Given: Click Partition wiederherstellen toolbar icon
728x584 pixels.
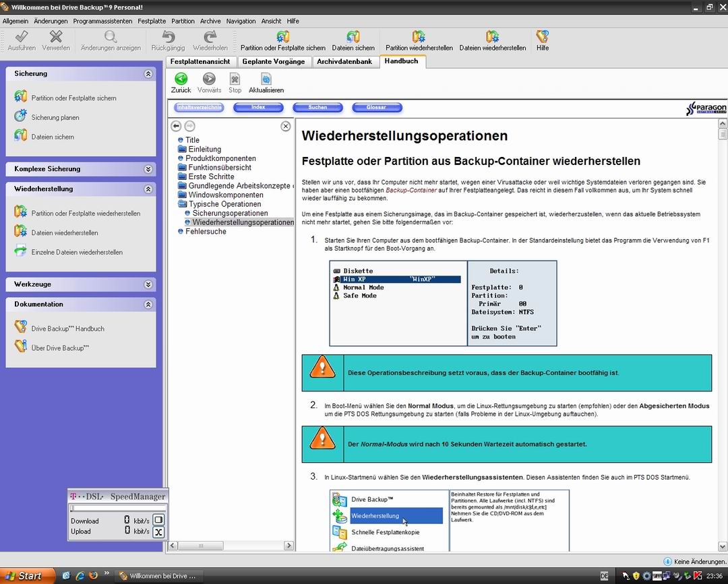Looking at the screenshot, I should point(419,36).
